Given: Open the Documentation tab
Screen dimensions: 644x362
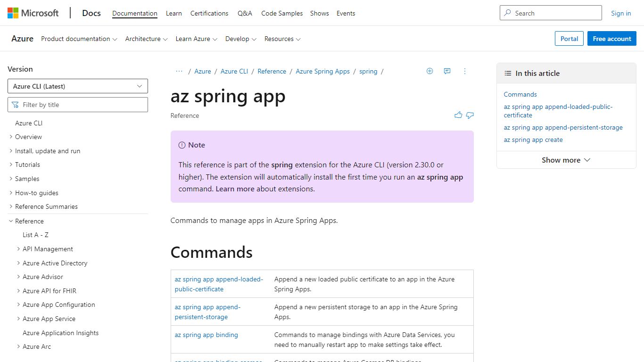Looking at the screenshot, I should [135, 13].
